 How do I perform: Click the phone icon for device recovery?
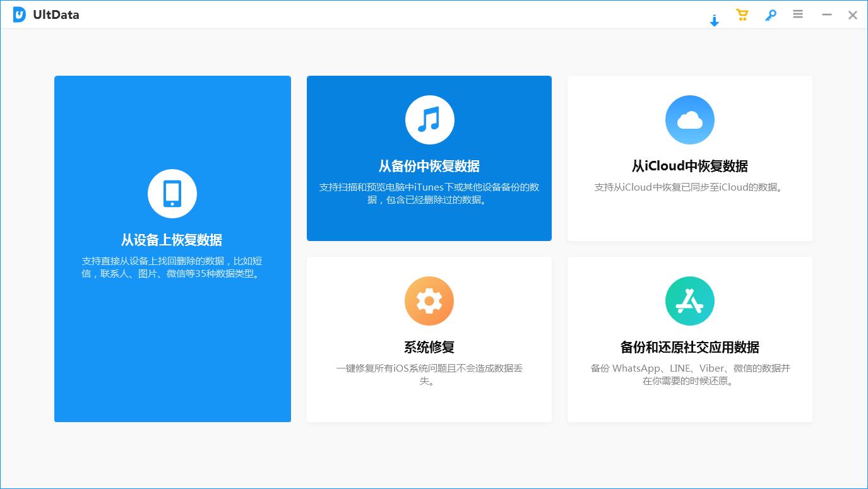click(x=172, y=194)
